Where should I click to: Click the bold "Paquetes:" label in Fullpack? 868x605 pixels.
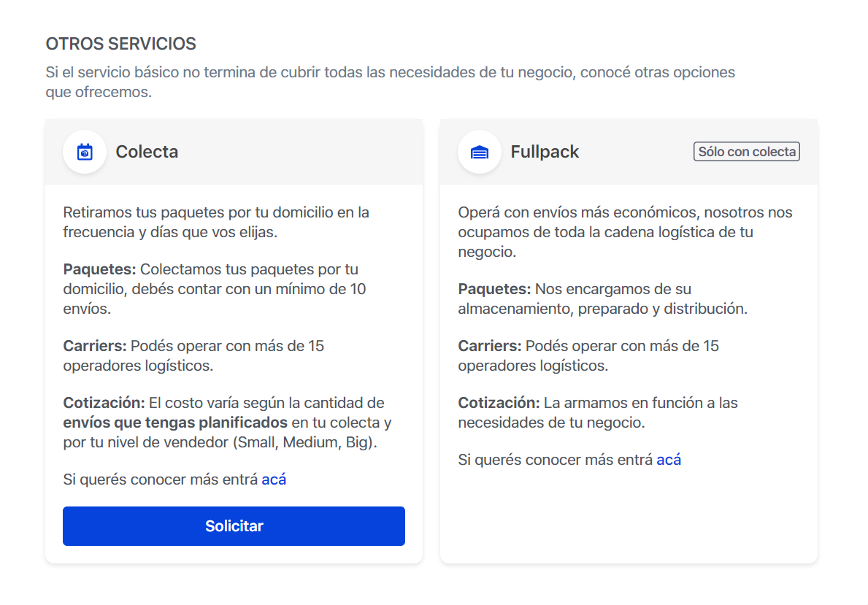tap(494, 289)
